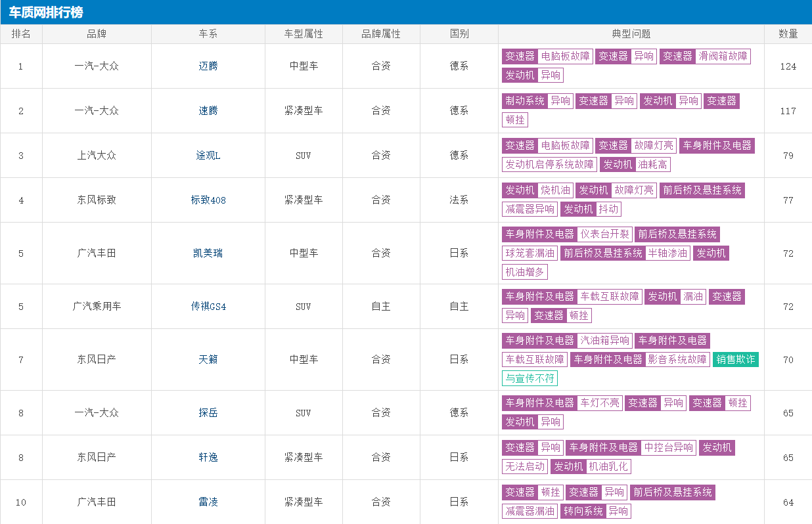
Task: Click the 典型问题 column header
Action: (x=631, y=34)
